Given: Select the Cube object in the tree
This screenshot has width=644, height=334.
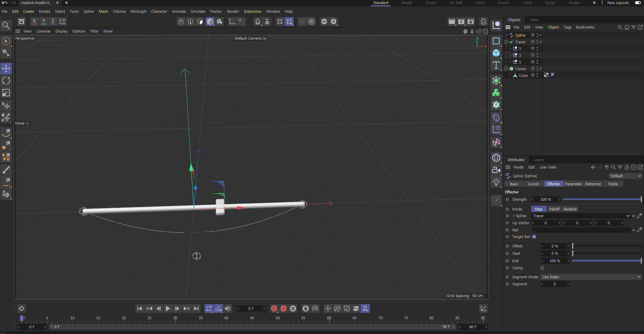Looking at the screenshot, I should coord(523,76).
